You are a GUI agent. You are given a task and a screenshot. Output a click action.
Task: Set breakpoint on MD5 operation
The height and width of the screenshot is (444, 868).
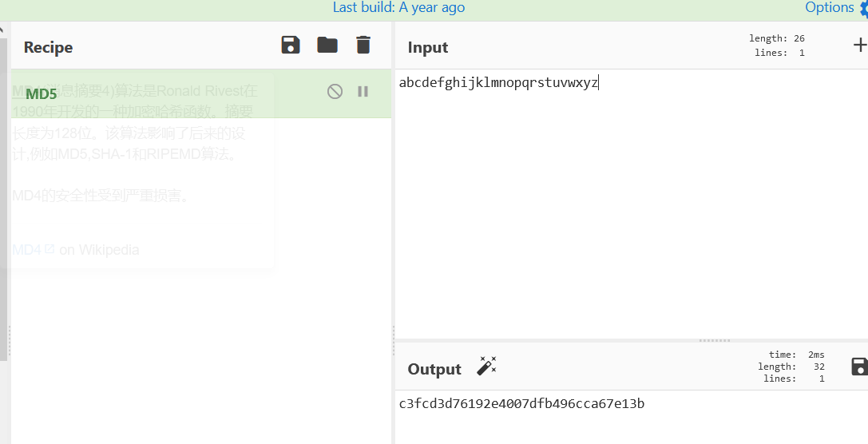363,91
